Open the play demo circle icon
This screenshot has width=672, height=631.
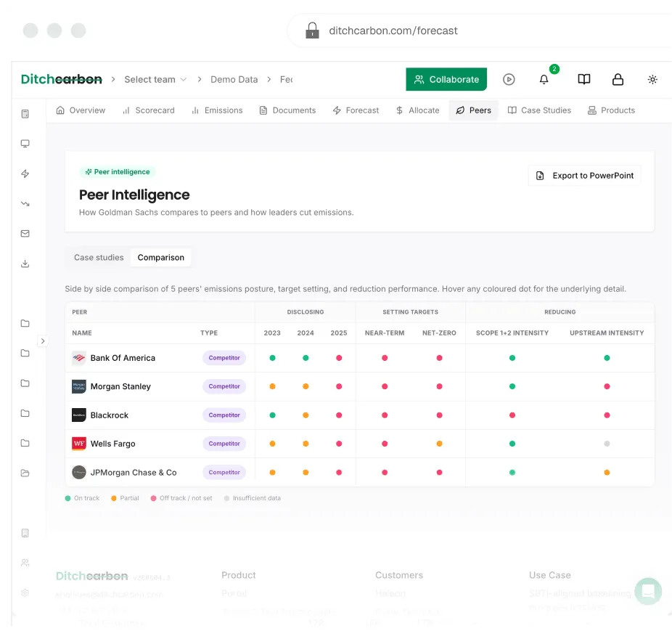(509, 79)
